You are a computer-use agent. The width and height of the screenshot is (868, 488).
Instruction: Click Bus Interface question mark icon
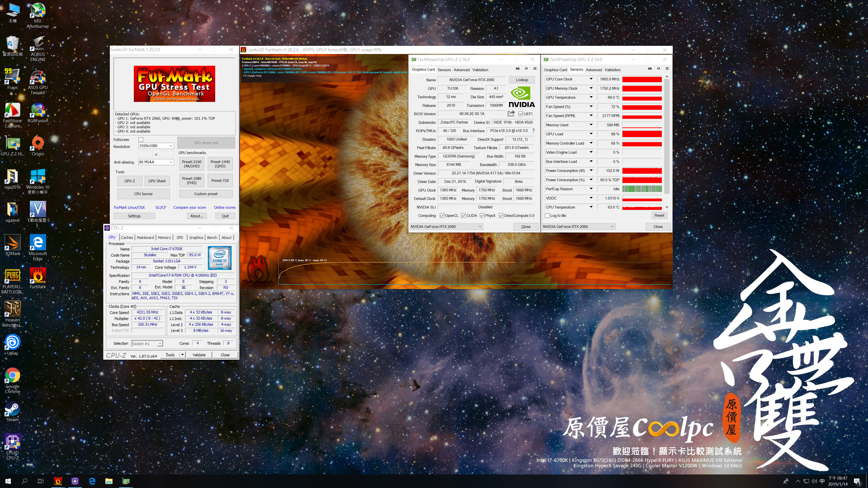(533, 131)
